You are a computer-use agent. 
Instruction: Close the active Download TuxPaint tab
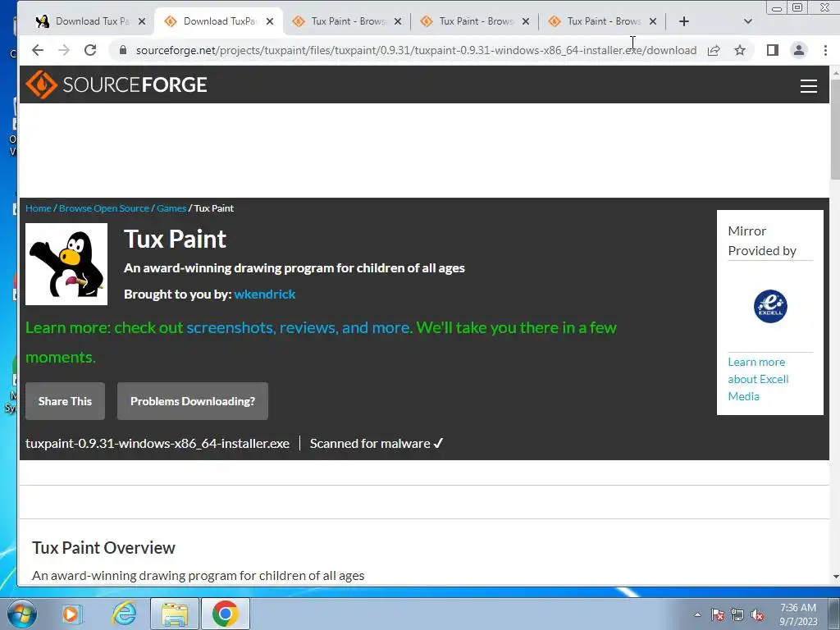270,21
